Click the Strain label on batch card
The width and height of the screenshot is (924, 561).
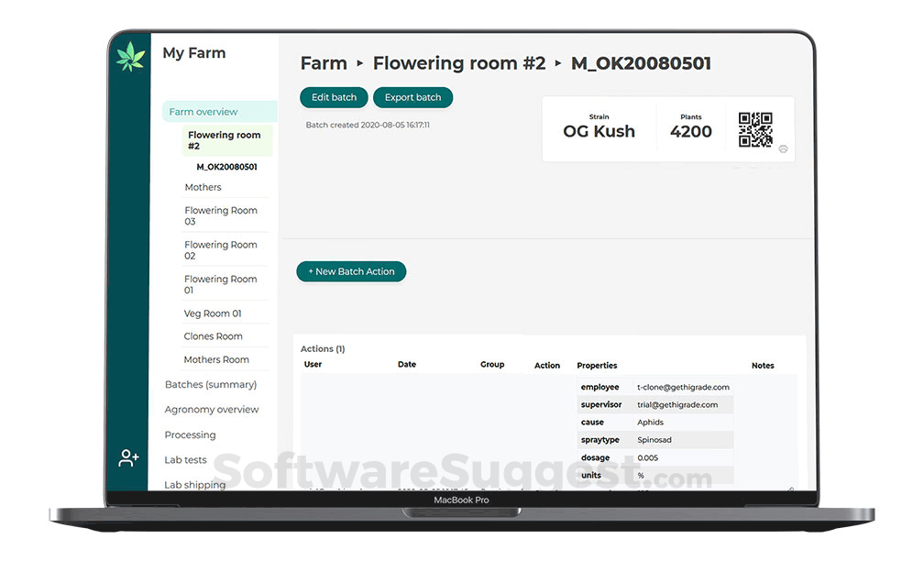(599, 116)
